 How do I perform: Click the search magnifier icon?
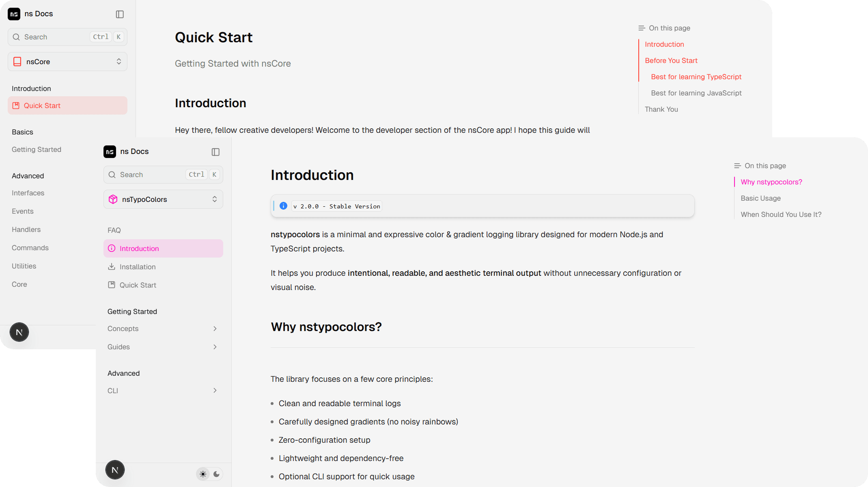pyautogui.click(x=112, y=175)
